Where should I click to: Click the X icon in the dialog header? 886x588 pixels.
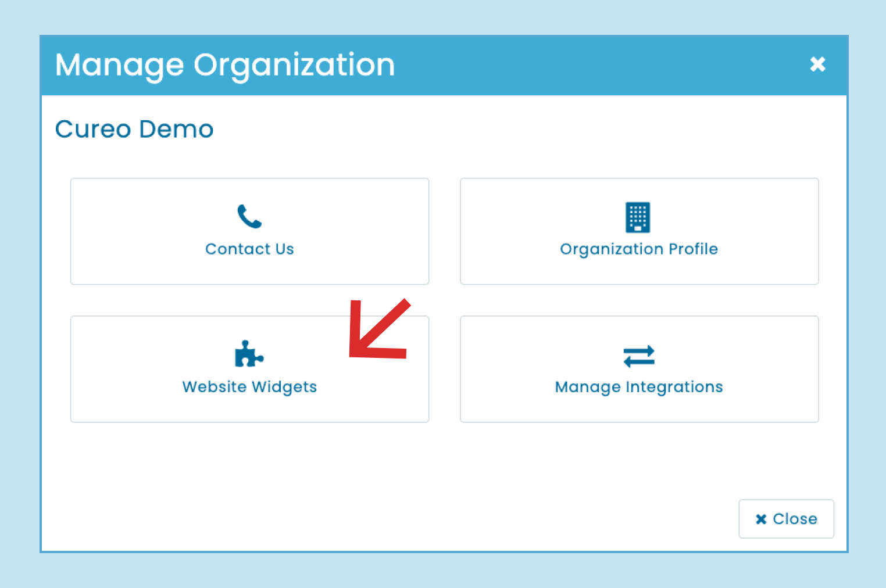pos(817,64)
